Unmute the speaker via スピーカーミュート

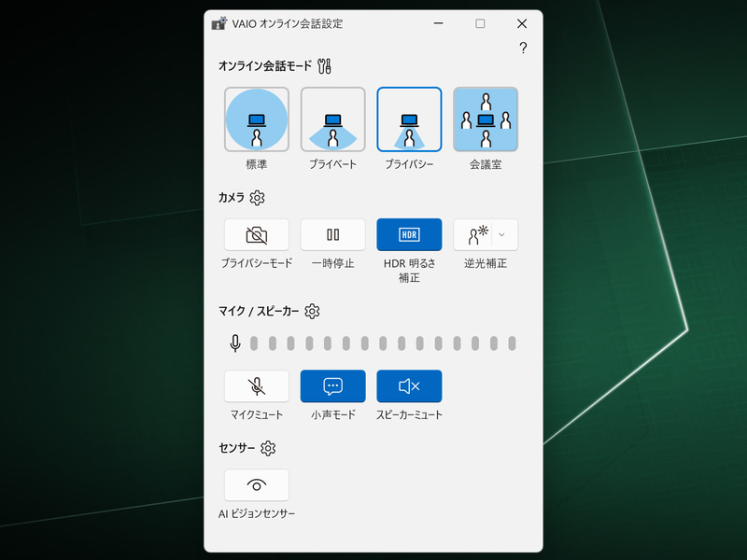click(x=409, y=385)
